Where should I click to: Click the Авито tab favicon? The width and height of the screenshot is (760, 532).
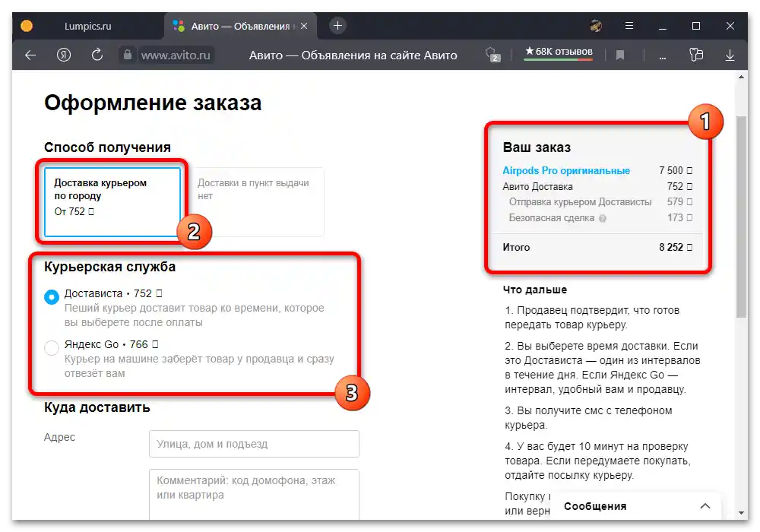coord(179,26)
